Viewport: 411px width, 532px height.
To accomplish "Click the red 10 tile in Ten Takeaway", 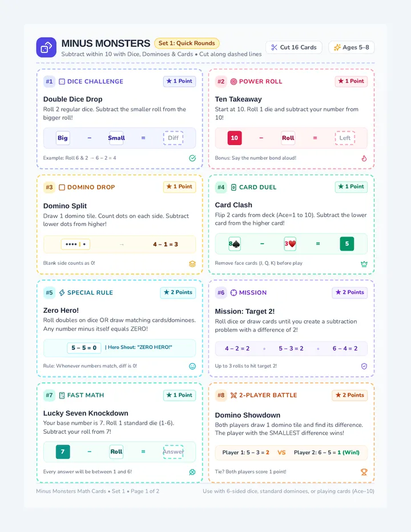I will click(235, 138).
